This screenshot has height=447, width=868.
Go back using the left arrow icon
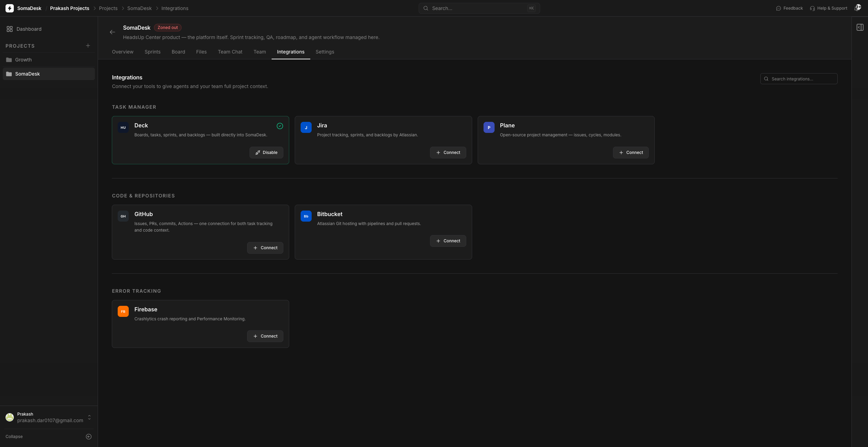(x=113, y=32)
